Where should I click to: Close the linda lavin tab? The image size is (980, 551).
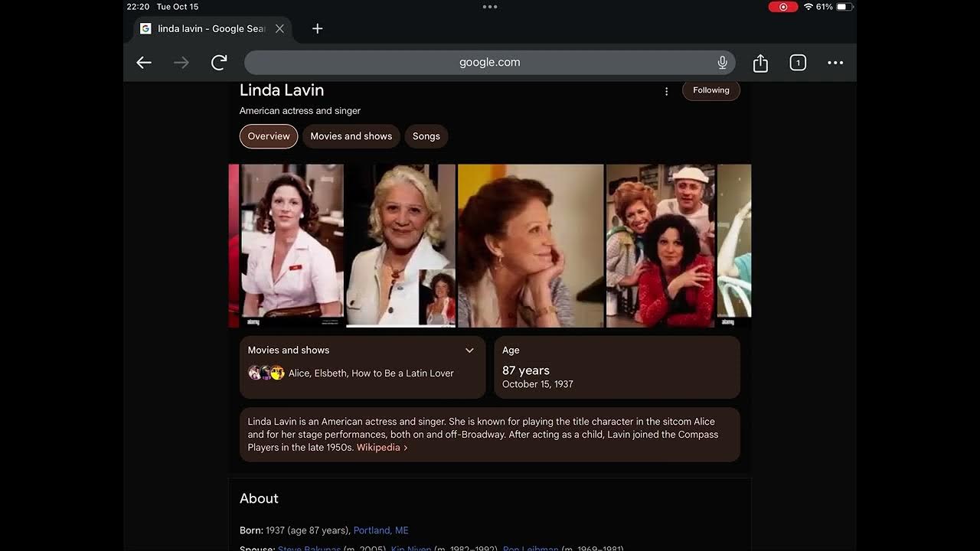[x=279, y=28]
